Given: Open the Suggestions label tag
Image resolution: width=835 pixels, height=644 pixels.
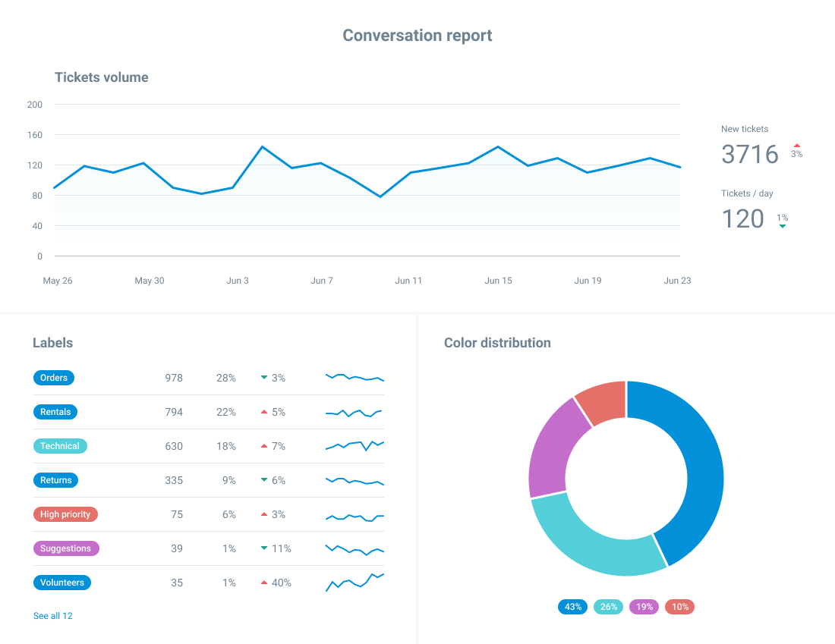Looking at the screenshot, I should (66, 548).
